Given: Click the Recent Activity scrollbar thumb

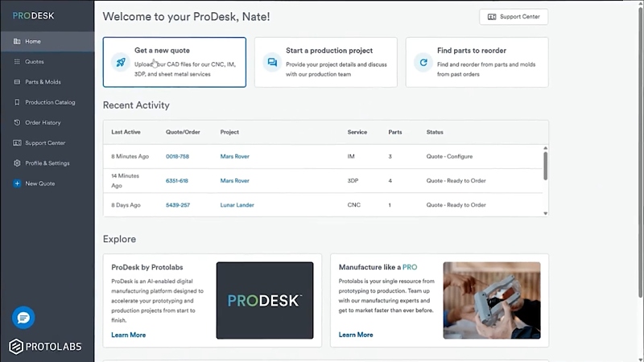Looking at the screenshot, I should (x=546, y=166).
